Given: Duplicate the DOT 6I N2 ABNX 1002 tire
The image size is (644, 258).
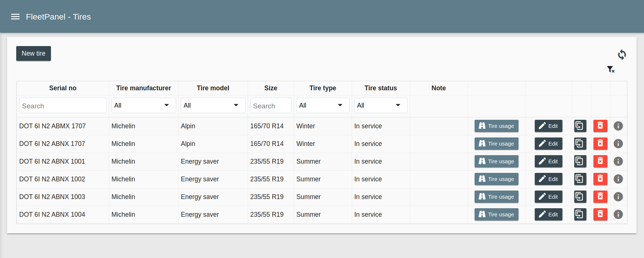Looking at the screenshot, I should coord(580,179).
